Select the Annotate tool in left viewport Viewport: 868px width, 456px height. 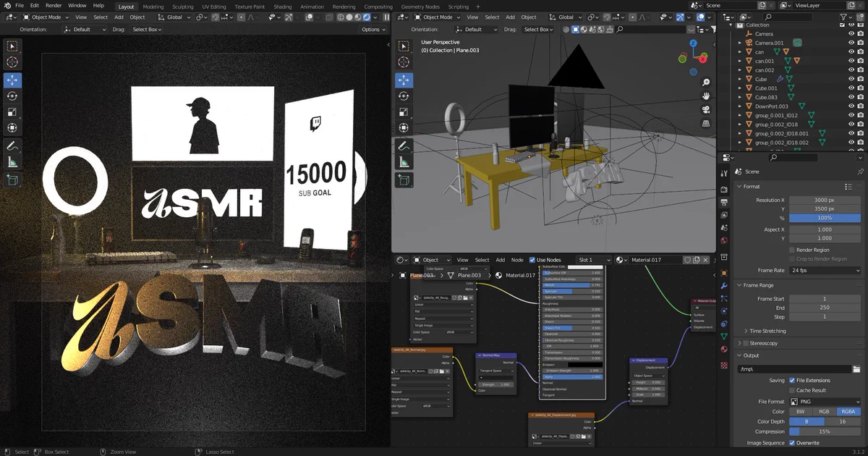(x=12, y=146)
